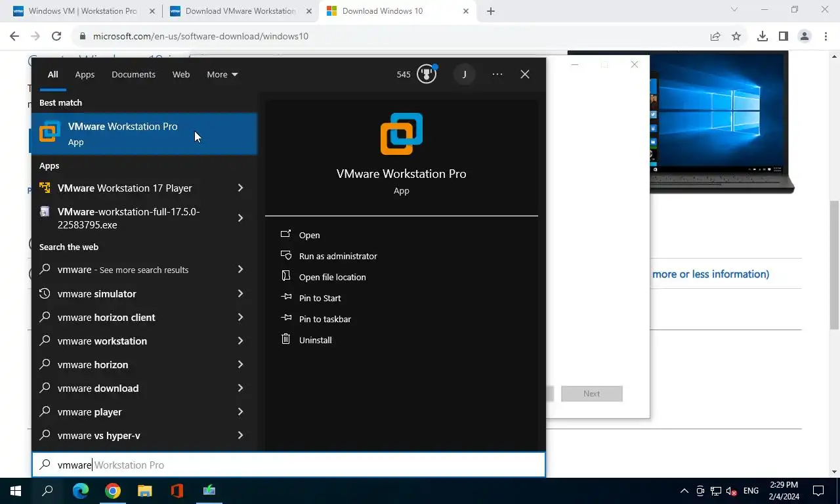Expand VMware-workstation-full installer result arrow
The image size is (840, 504).
pos(240,218)
